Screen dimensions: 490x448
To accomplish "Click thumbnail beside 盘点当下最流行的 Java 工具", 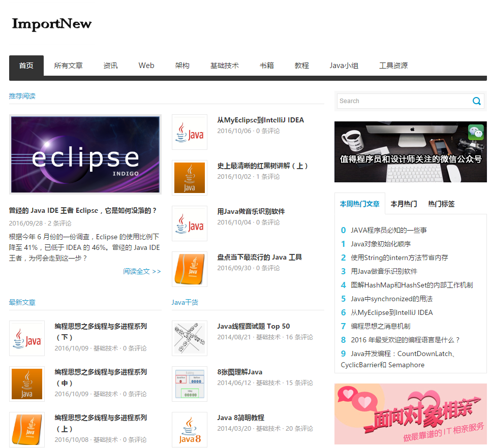I will tap(190, 269).
